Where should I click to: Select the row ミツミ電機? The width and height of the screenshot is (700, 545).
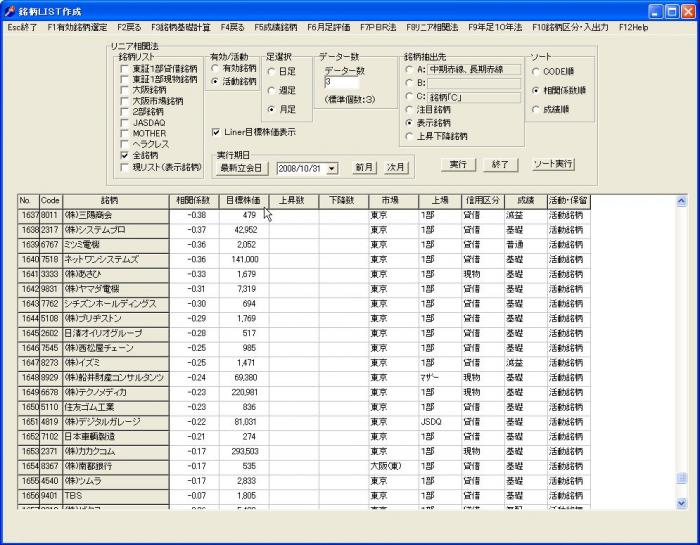304,245
